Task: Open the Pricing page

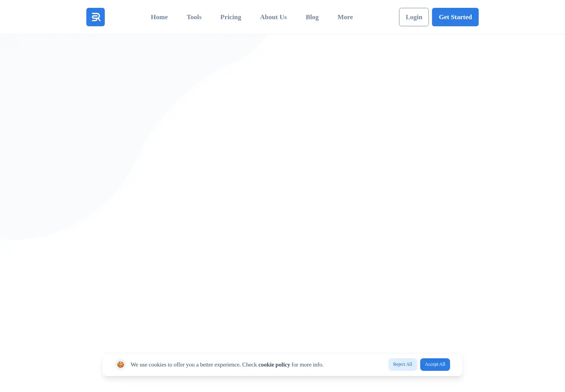Action: click(231, 17)
